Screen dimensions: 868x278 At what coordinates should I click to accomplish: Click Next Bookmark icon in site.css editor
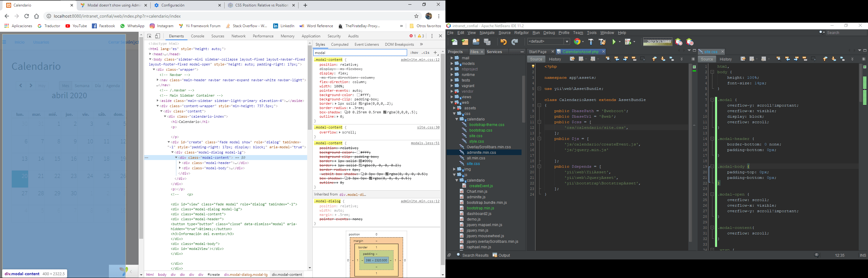(x=834, y=59)
